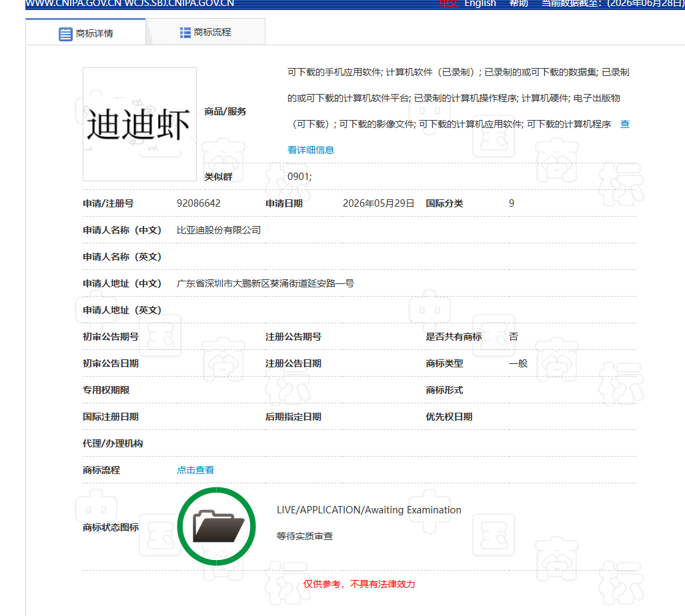Click the 商品/服务 label
The image size is (685, 616).
[x=225, y=111]
